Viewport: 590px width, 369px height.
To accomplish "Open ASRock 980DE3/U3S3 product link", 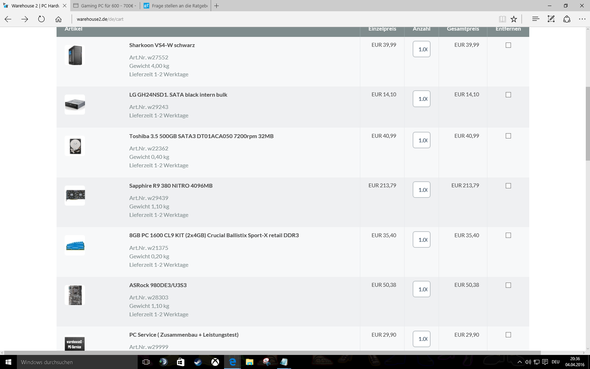I will click(x=158, y=285).
